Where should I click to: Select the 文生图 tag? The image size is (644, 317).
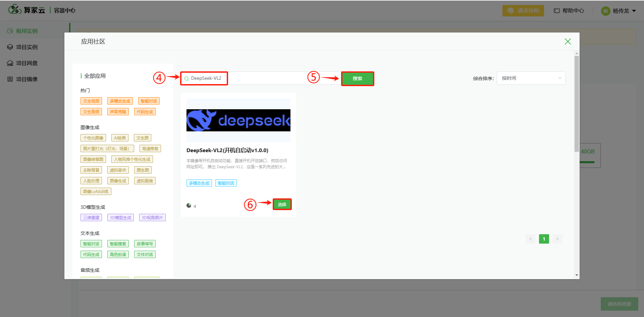pos(143,138)
